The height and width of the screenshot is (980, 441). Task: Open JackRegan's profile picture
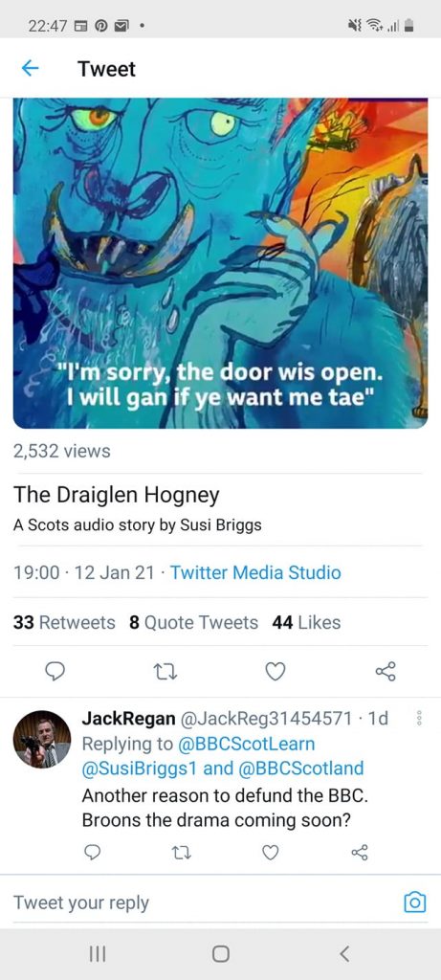pyautogui.click(x=42, y=739)
